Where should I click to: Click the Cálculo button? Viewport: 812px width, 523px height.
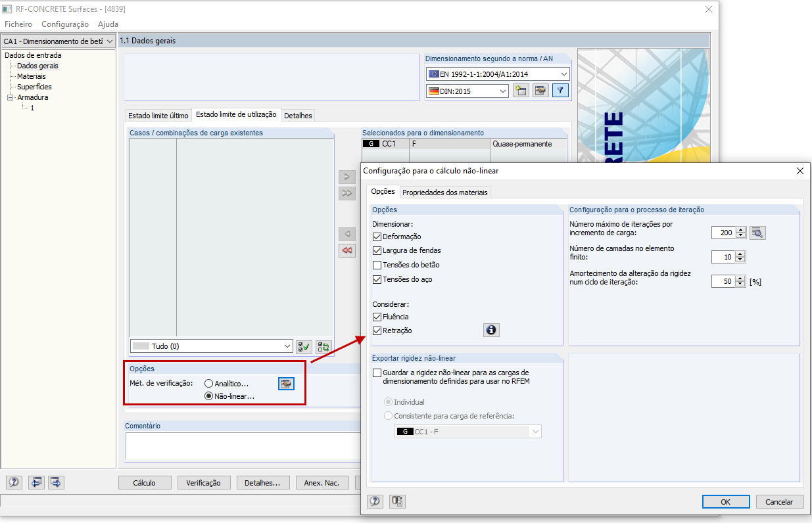[x=145, y=482]
